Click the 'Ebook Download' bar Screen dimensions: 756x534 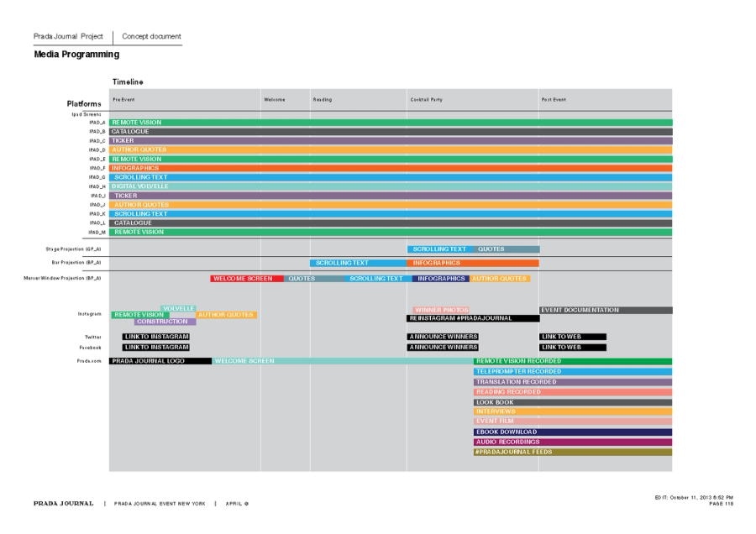pos(573,432)
